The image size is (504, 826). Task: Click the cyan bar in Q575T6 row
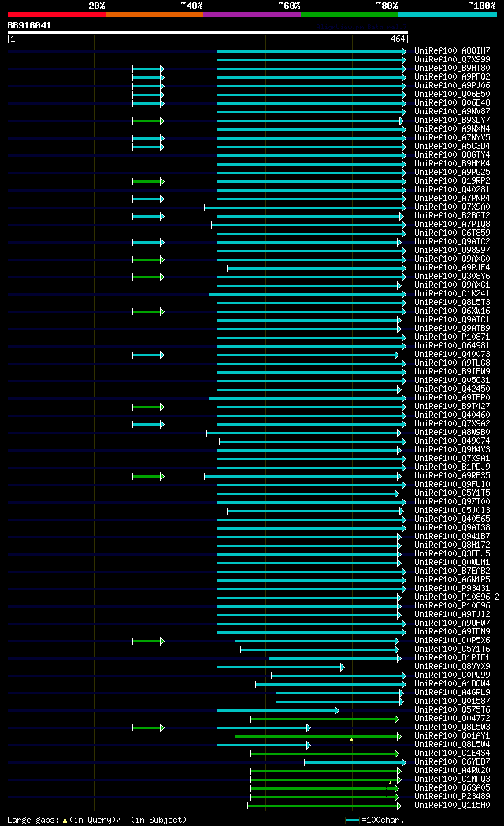point(278,711)
